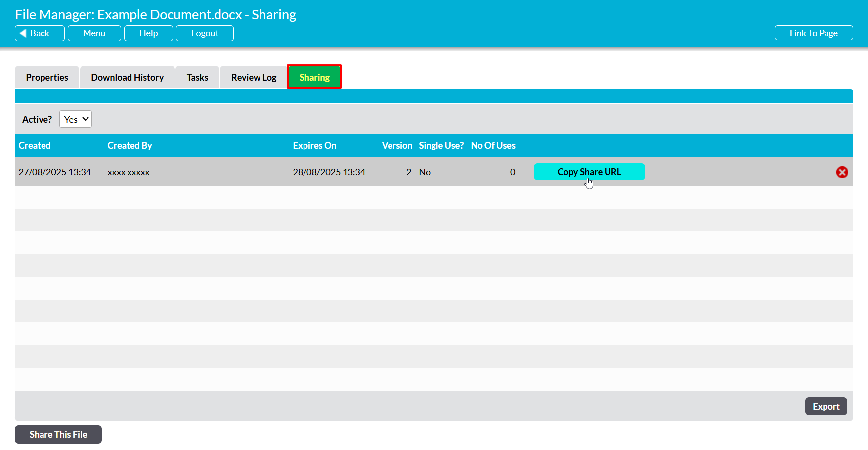View the Review Log tab
The image size is (868, 450).
click(254, 77)
